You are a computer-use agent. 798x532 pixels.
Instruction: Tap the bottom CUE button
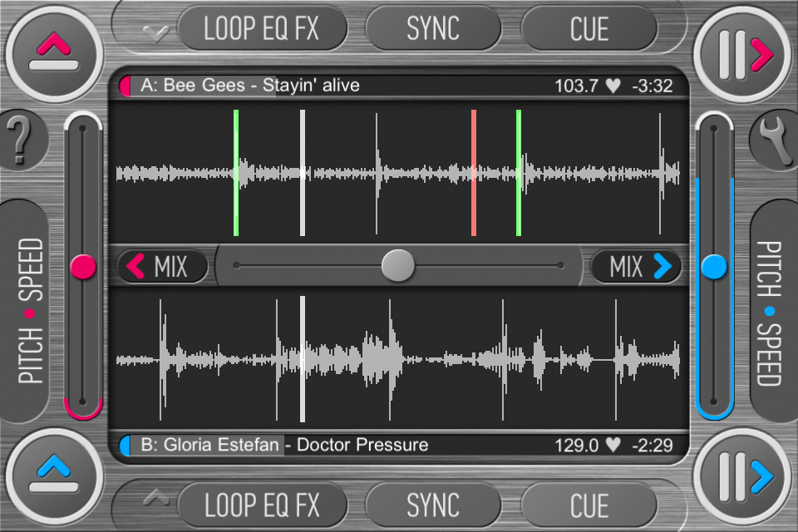589,505
